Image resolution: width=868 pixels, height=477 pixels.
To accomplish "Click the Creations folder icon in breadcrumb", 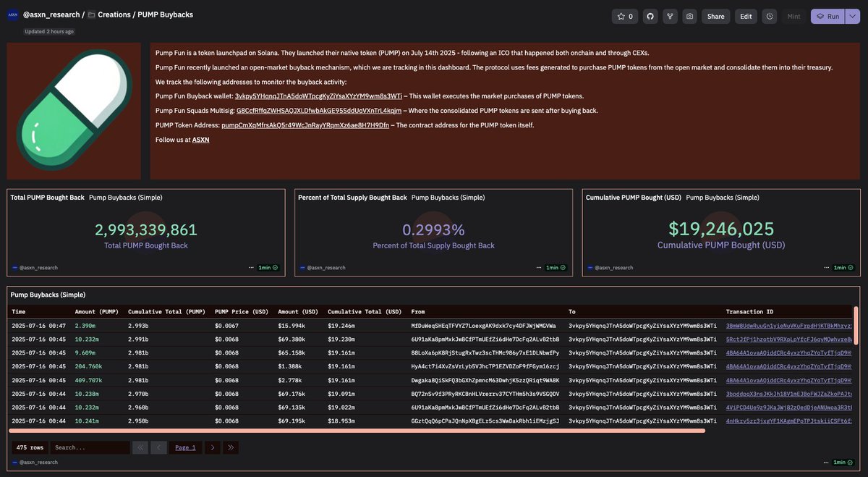I will [91, 14].
